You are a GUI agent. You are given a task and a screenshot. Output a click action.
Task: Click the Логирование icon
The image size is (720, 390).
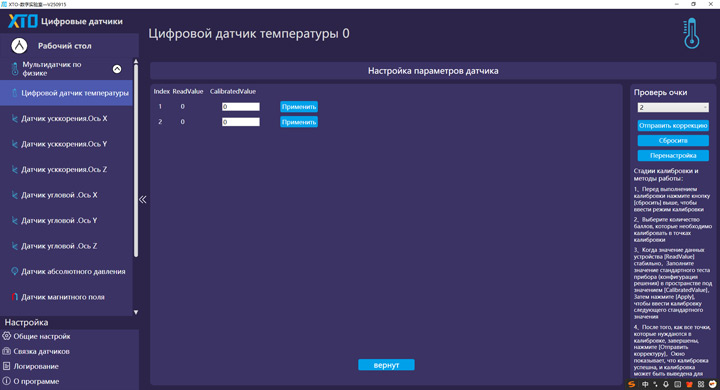pyautogui.click(x=6, y=366)
